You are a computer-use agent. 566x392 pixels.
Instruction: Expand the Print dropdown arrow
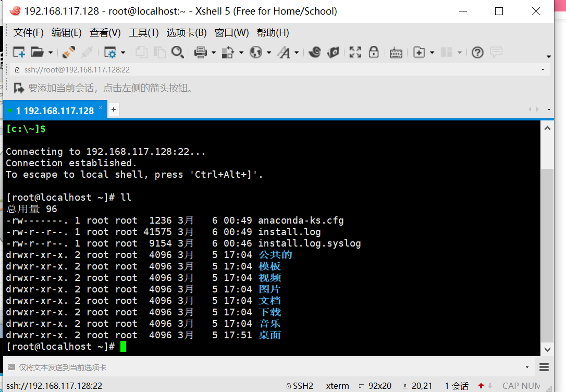214,53
